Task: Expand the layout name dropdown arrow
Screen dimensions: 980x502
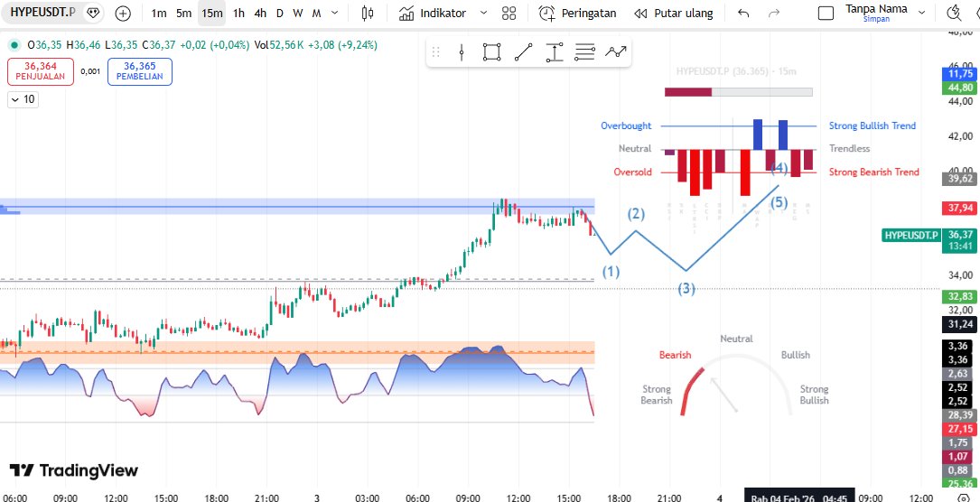Action: pyautogui.click(x=921, y=13)
